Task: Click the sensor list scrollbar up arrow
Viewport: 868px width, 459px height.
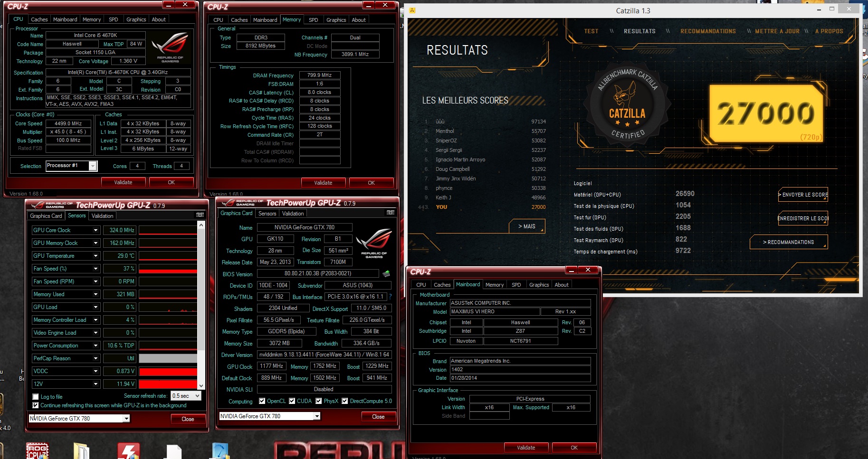Action: pyautogui.click(x=201, y=225)
